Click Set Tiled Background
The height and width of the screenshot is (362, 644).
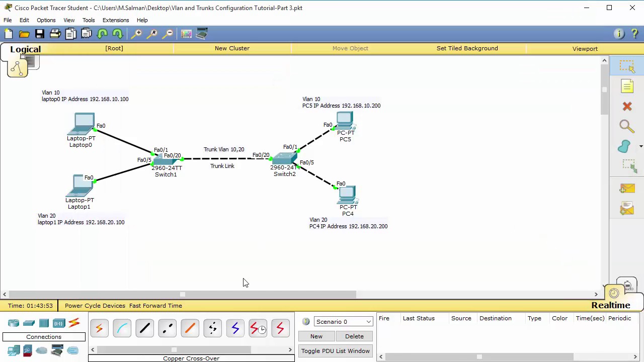tap(467, 48)
